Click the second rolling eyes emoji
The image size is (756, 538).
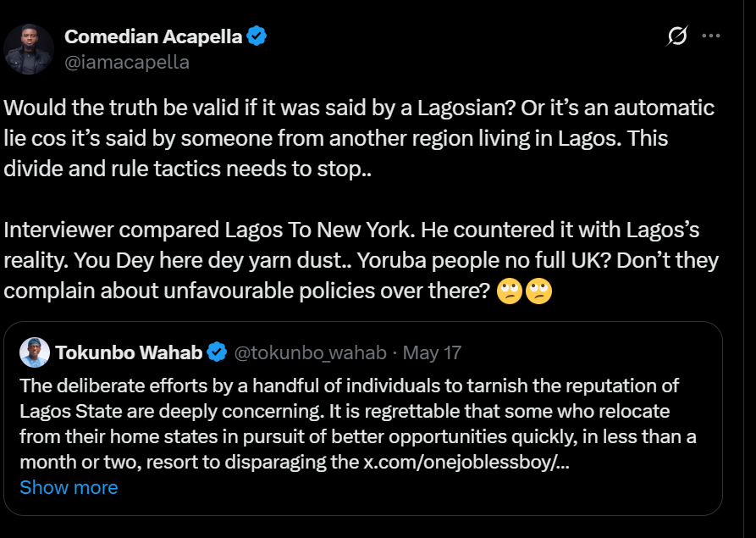(x=539, y=291)
